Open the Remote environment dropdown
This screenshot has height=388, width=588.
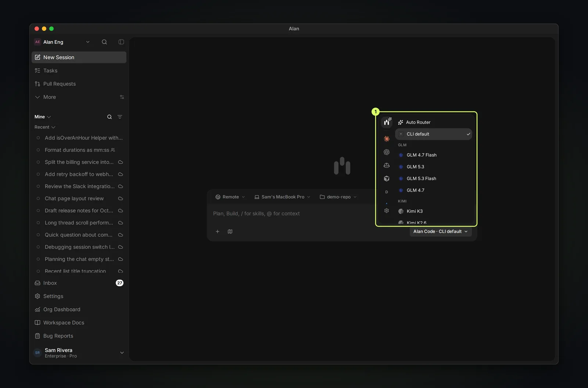(x=230, y=197)
